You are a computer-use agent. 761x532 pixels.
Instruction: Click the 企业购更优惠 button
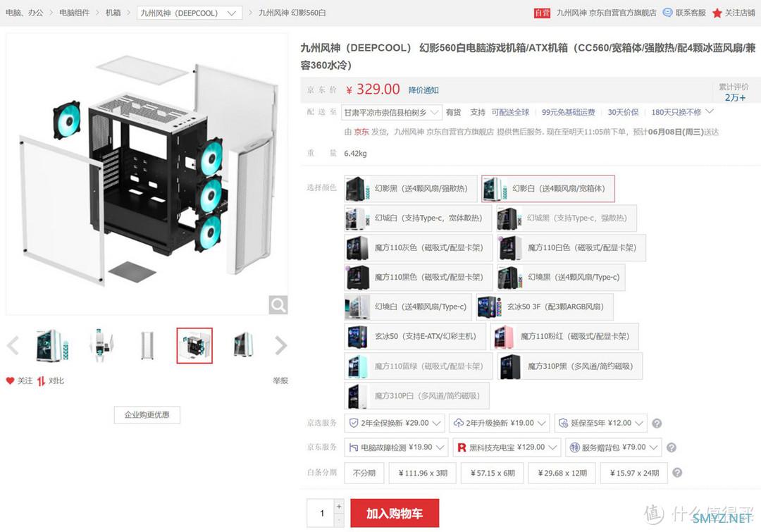(147, 415)
